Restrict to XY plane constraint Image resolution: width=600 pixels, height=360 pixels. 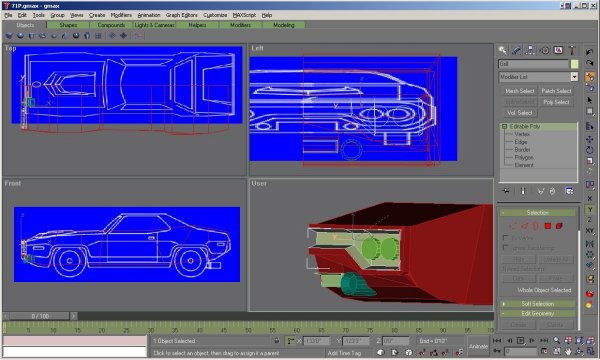tap(590, 230)
